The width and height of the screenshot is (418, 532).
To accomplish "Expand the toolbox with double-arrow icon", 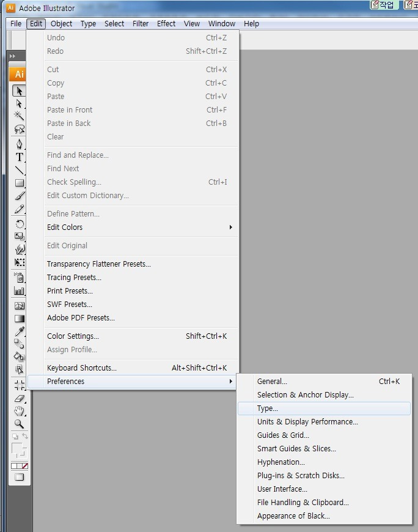I will click(x=13, y=56).
